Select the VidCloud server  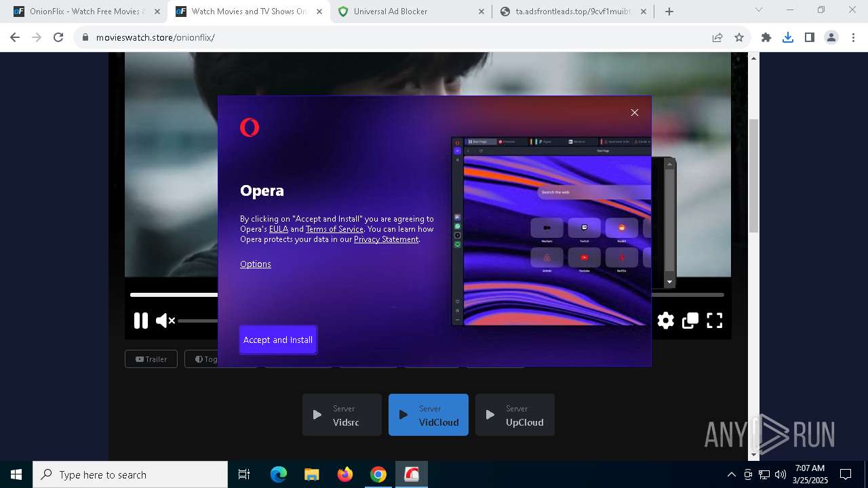[429, 415]
